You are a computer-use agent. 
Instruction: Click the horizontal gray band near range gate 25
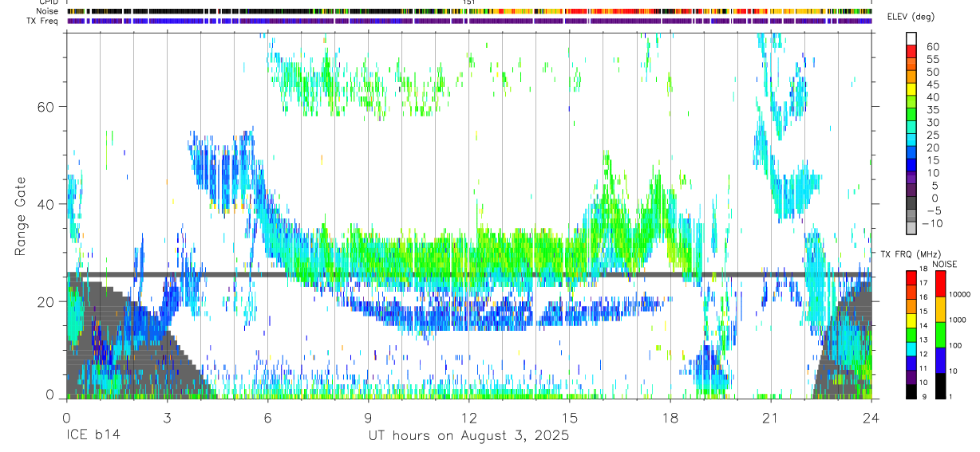click(468, 275)
